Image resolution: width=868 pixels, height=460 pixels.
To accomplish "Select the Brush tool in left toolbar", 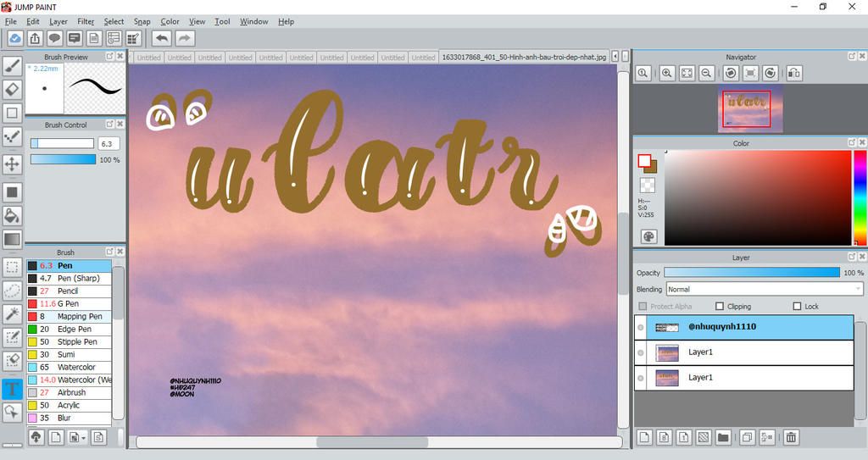I will pos(12,66).
